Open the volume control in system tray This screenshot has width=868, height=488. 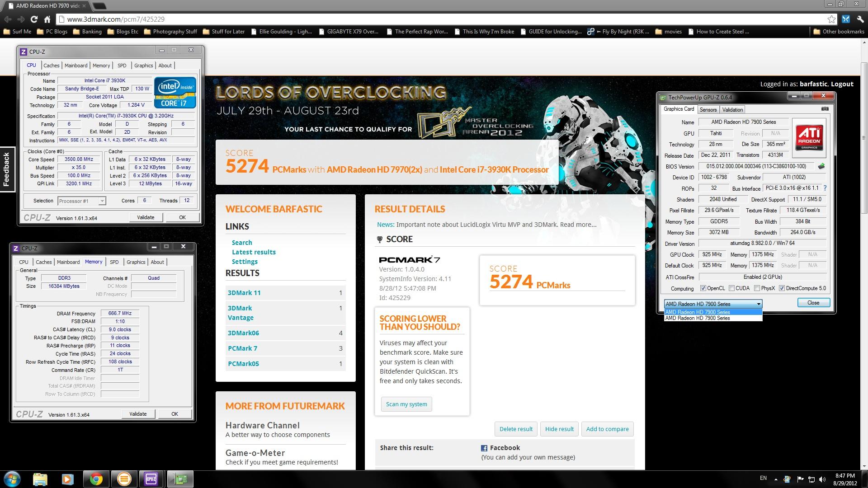pos(822,479)
